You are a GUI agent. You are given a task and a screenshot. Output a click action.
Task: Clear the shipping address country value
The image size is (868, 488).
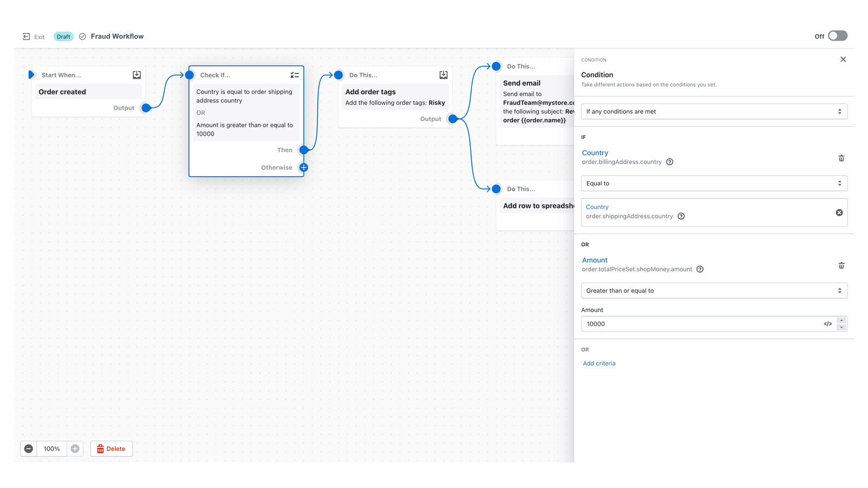coord(840,212)
